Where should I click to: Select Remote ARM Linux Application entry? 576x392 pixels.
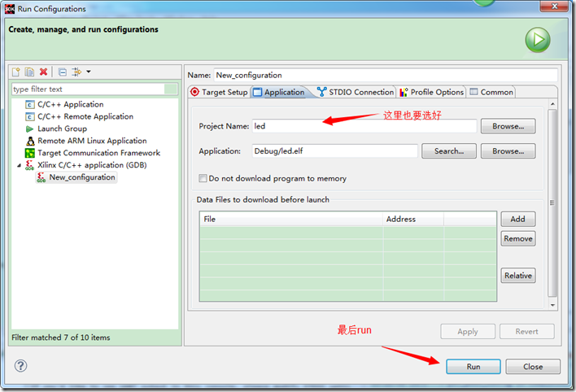click(92, 141)
